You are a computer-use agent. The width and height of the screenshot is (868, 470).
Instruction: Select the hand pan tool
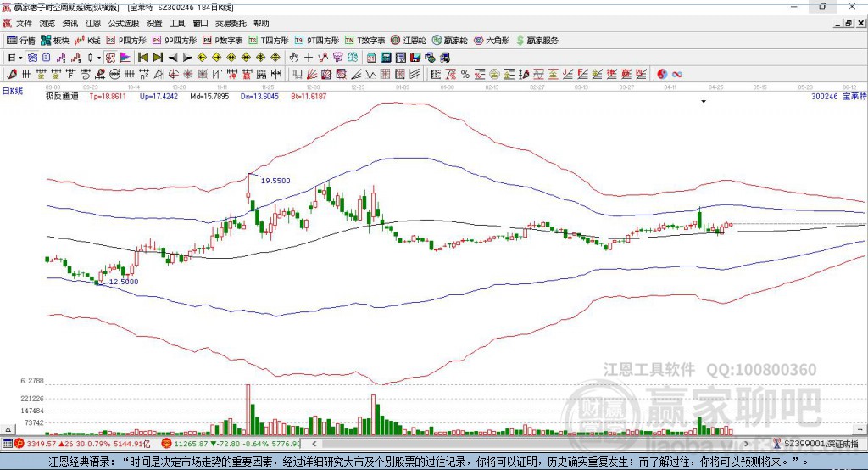click(x=294, y=58)
